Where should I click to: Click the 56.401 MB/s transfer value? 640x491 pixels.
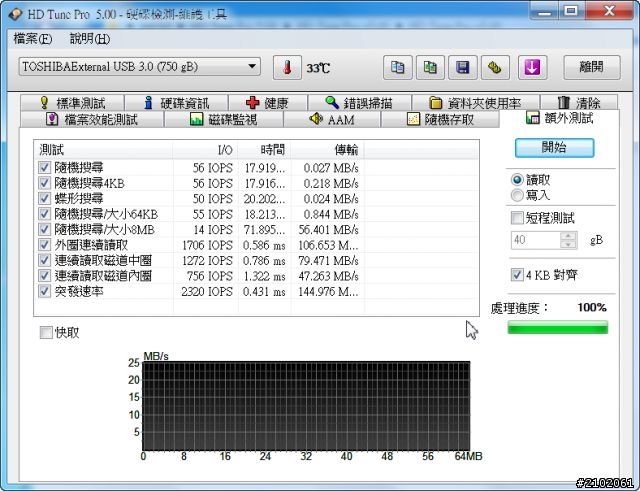coord(329,230)
